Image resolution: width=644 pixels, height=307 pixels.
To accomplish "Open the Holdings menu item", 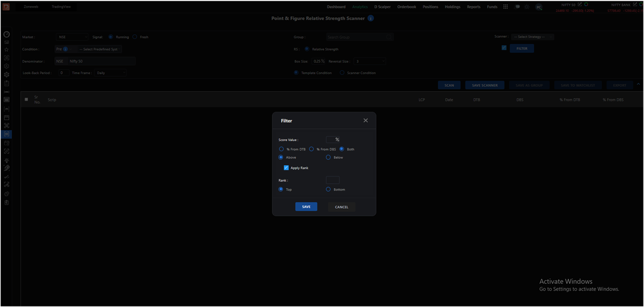I will click(x=452, y=7).
